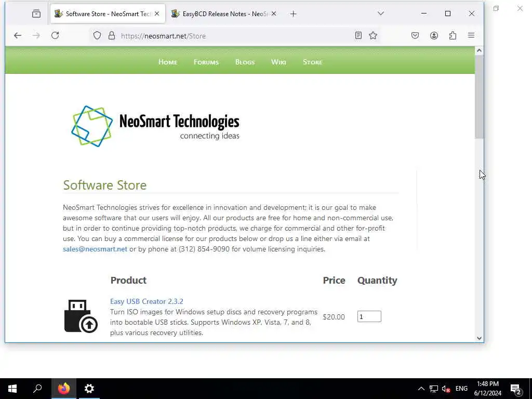
Task: Open notification action center
Action: click(x=516, y=389)
